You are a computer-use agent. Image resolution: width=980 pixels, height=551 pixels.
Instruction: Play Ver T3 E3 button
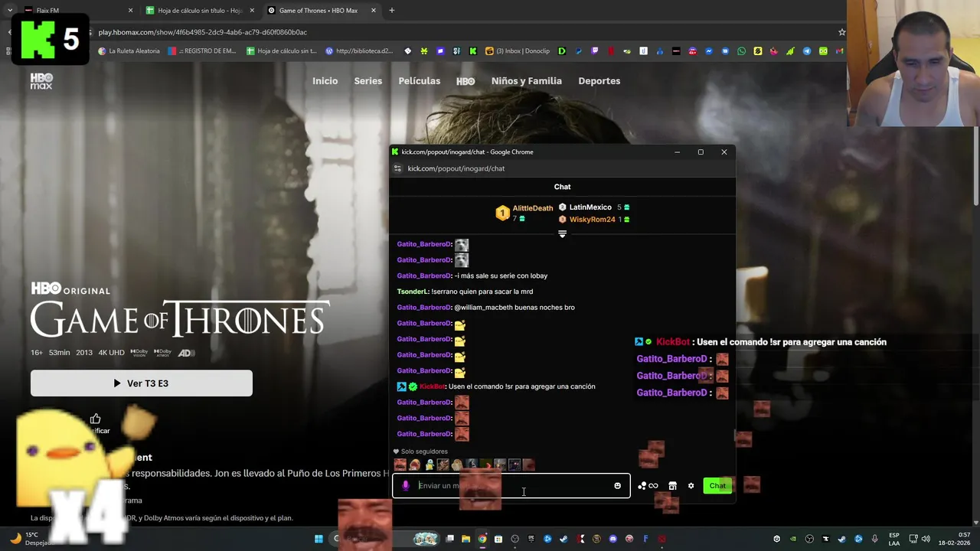point(142,383)
